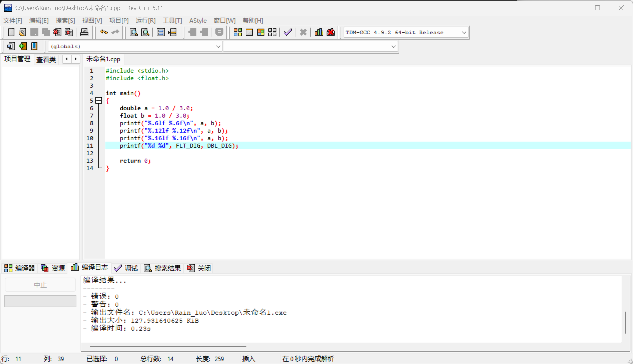Click the Redo arrow icon
Viewport: 633px width, 364px height.
pos(115,32)
